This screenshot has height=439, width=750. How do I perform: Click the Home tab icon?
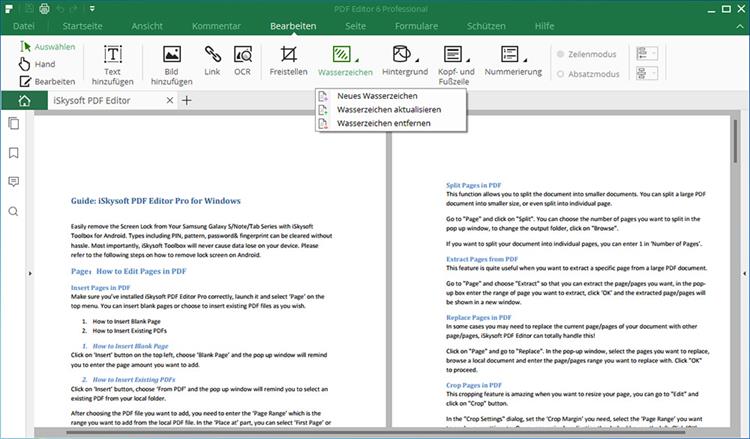[x=24, y=100]
